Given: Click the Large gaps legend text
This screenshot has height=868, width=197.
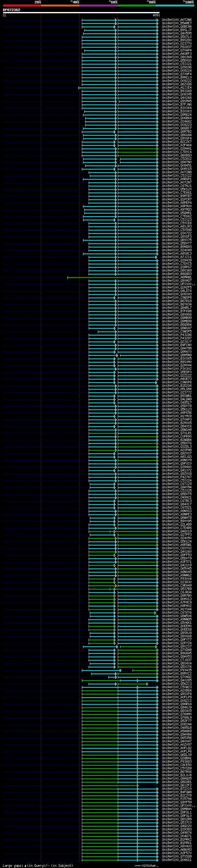Looking at the screenshot, I should click(x=38, y=866).
